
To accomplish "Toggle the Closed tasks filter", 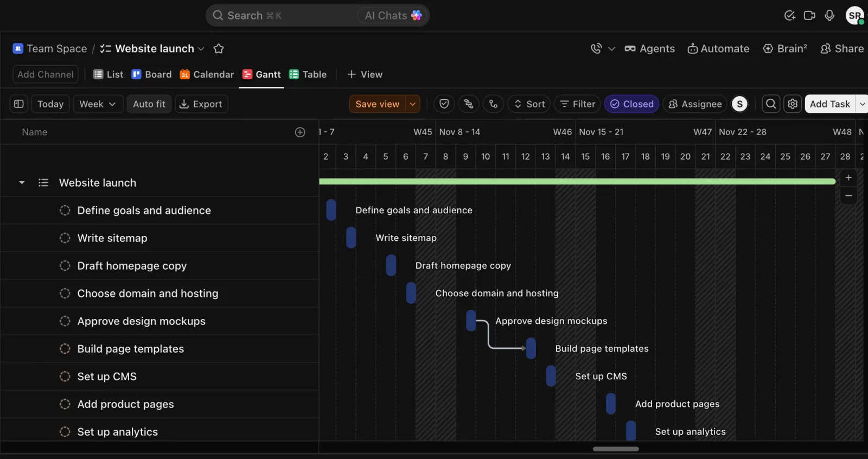I will [631, 104].
